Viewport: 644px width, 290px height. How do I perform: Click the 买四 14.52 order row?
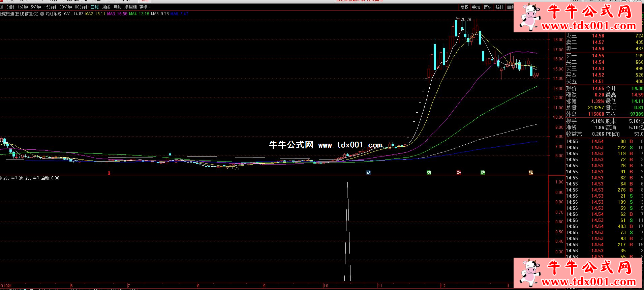pyautogui.click(x=605, y=75)
